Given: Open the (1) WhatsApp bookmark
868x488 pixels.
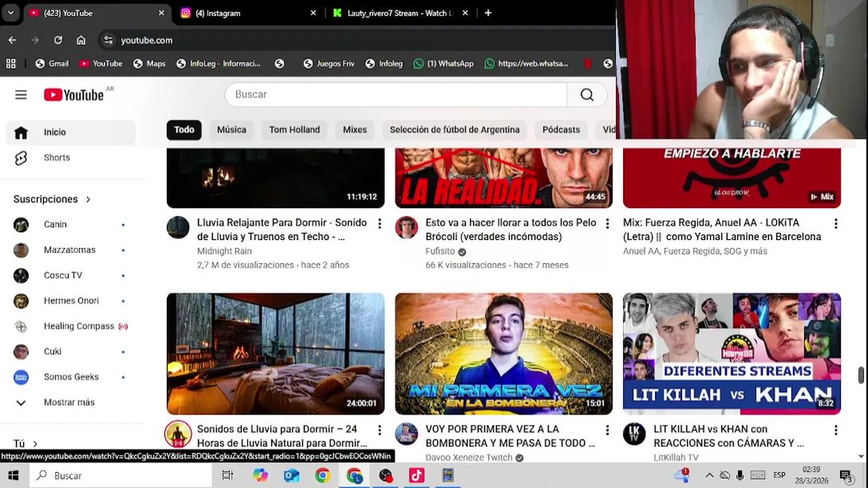Looking at the screenshot, I should point(443,64).
